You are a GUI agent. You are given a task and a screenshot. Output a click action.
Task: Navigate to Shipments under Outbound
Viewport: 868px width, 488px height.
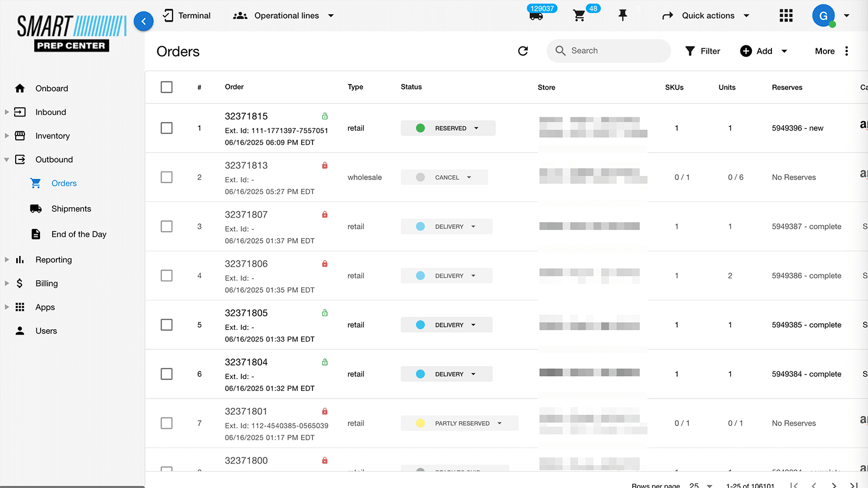[71, 209]
